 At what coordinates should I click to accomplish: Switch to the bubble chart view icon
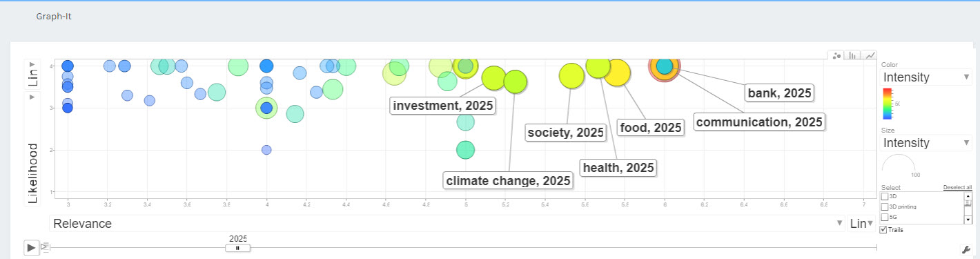click(x=836, y=55)
